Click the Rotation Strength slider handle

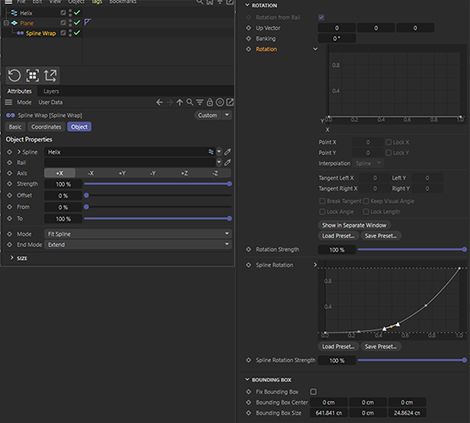click(x=464, y=249)
